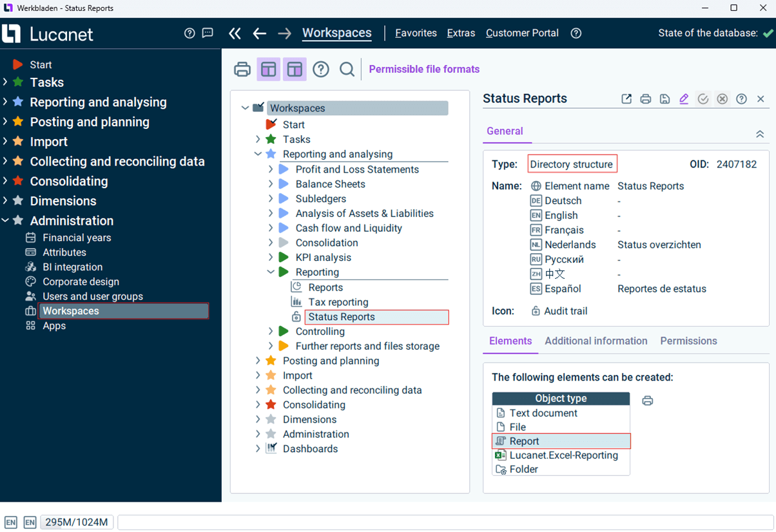Select File object type
The height and width of the screenshot is (532, 776).
561,427
